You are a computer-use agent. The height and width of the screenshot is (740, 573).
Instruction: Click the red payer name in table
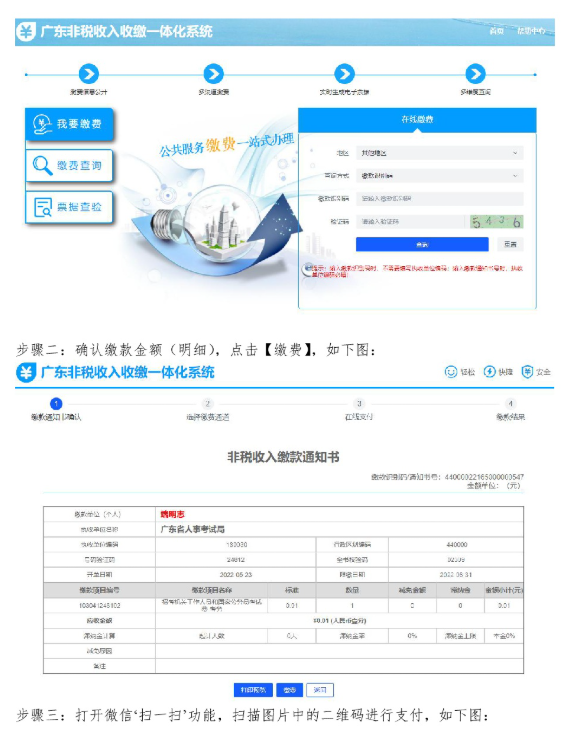click(x=172, y=514)
